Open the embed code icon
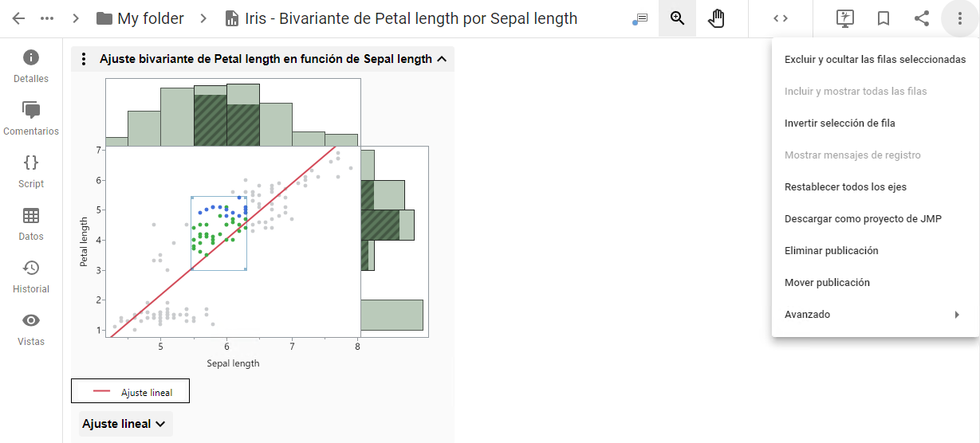The image size is (980, 443). [781, 18]
